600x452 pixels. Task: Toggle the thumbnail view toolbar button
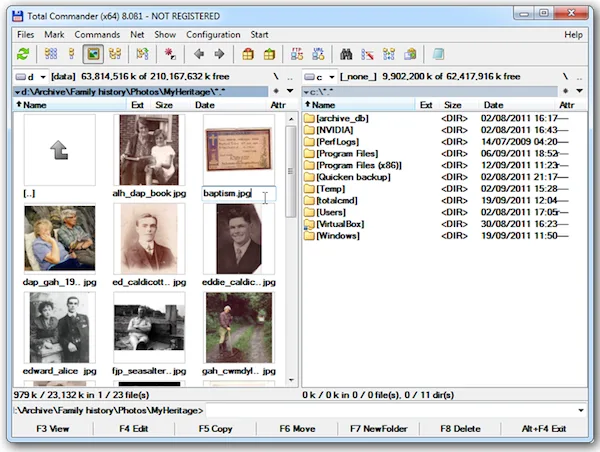tap(93, 54)
